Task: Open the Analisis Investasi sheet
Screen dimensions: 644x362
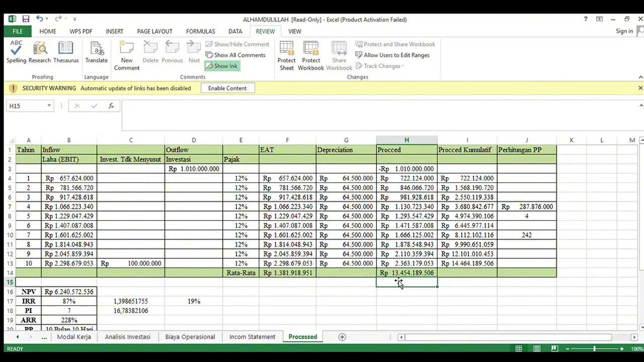Action: (128, 337)
